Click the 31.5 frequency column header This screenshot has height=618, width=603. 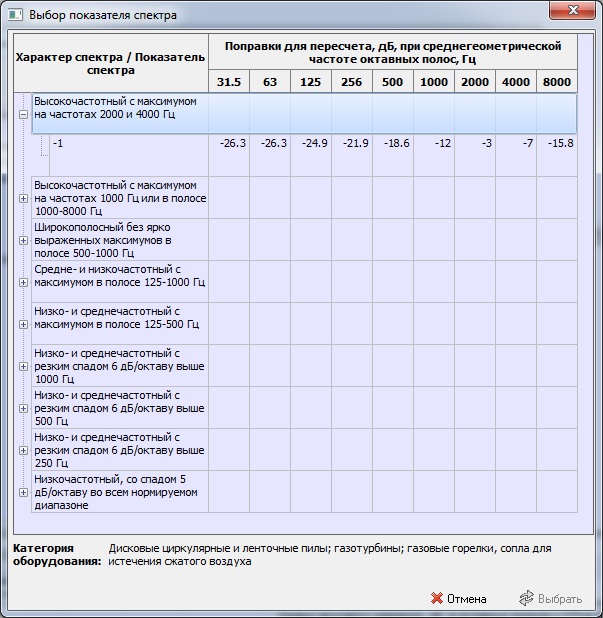click(x=229, y=82)
